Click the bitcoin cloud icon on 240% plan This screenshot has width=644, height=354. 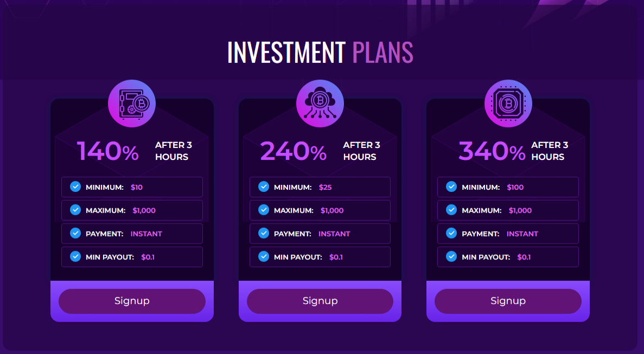pyautogui.click(x=320, y=103)
